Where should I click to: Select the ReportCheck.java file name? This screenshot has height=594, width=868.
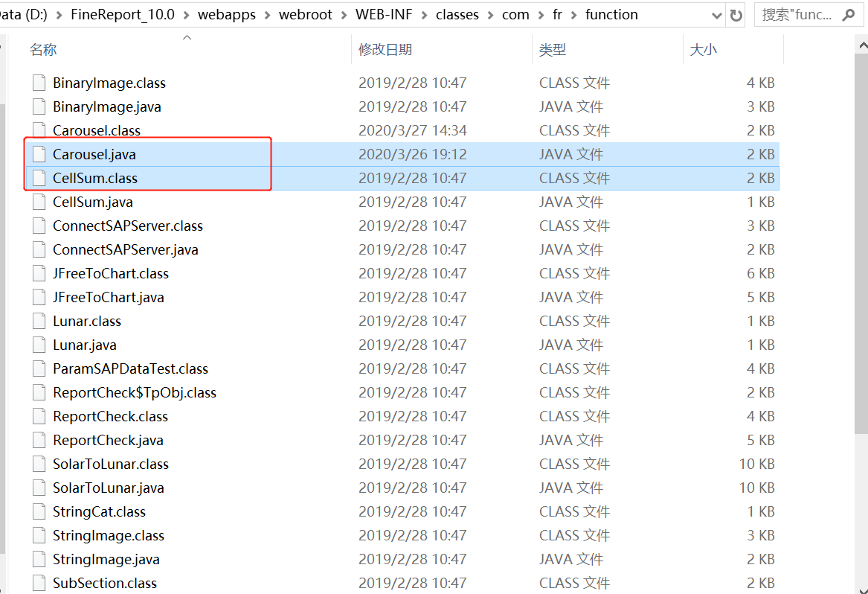[108, 440]
